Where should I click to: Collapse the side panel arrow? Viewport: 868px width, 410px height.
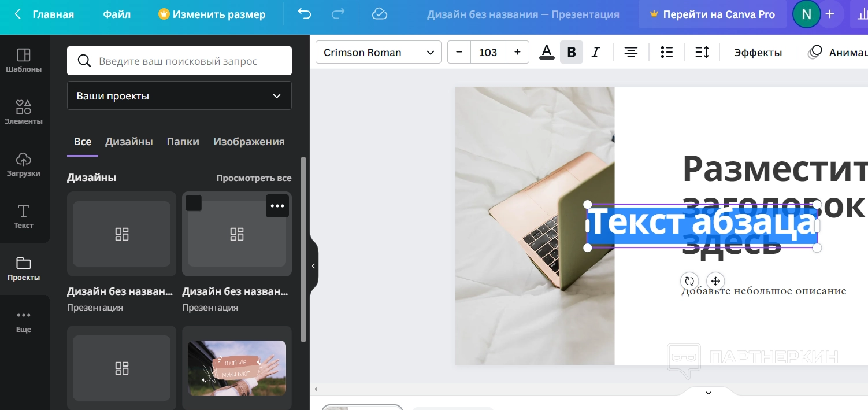(x=313, y=266)
